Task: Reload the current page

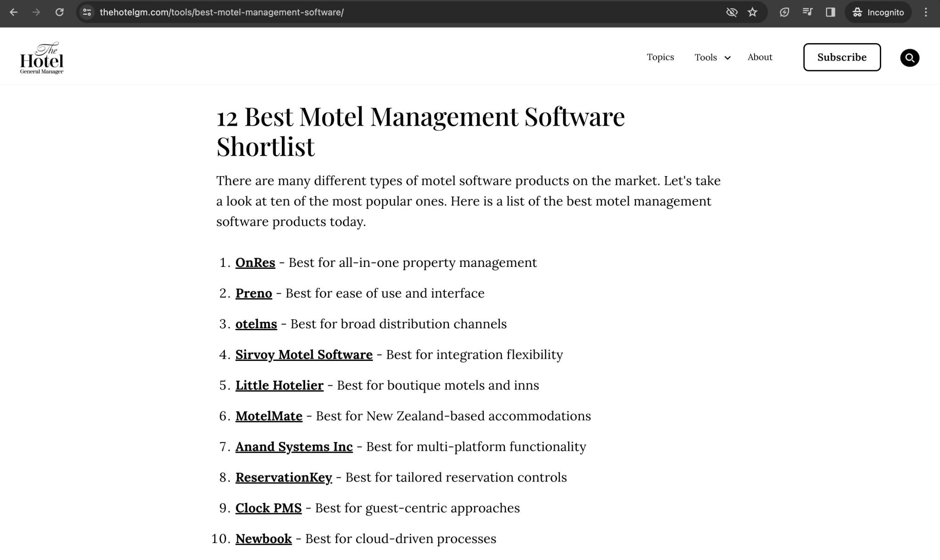Action: [x=60, y=12]
